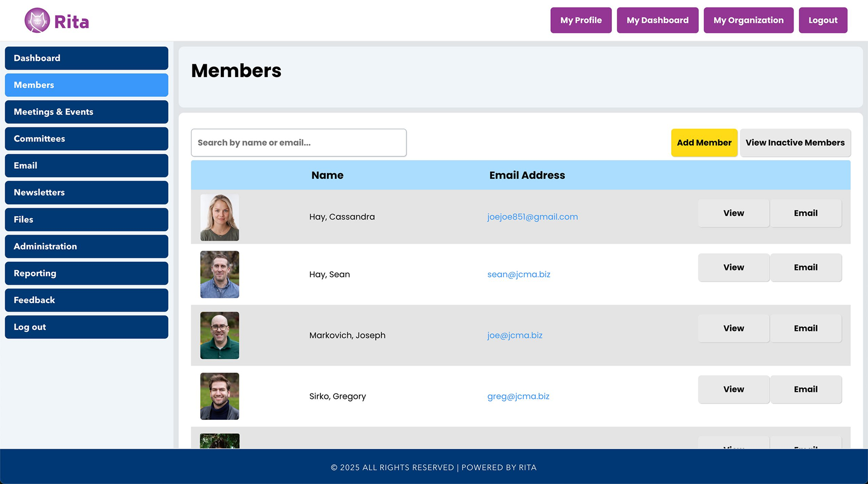Open the Administration section
Viewport: 868px width, 484px height.
(86, 246)
